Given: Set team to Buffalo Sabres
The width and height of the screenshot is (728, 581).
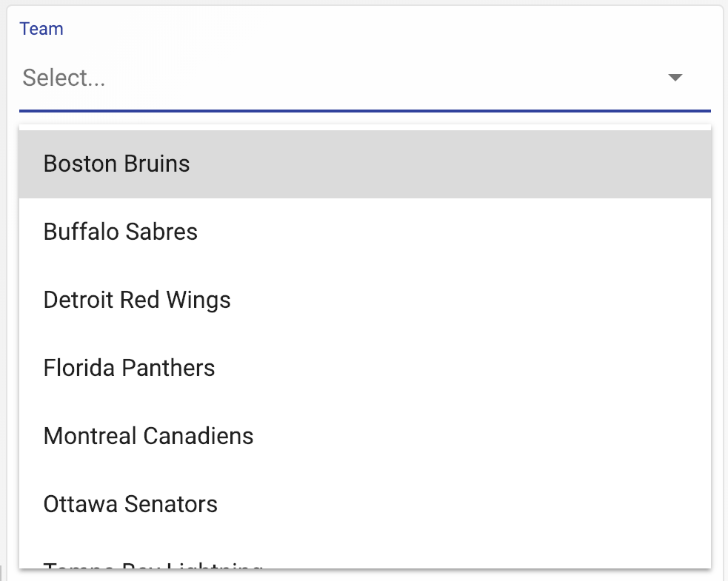Looking at the screenshot, I should click(x=364, y=232).
